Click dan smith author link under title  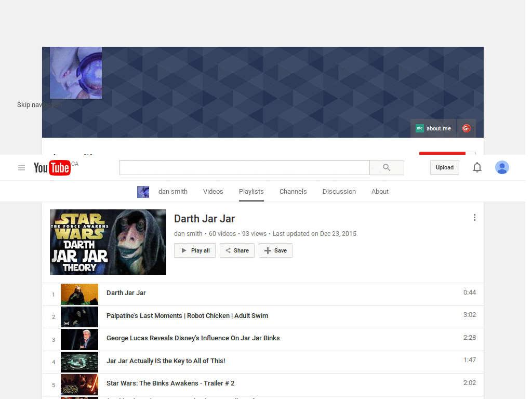click(188, 234)
